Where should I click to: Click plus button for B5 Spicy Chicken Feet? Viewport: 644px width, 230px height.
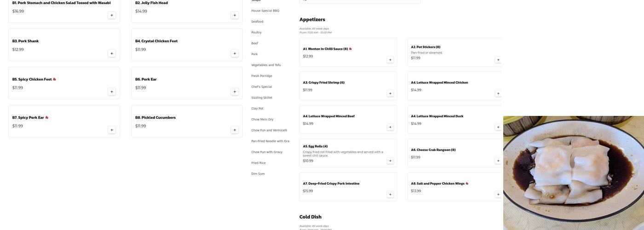tap(111, 92)
